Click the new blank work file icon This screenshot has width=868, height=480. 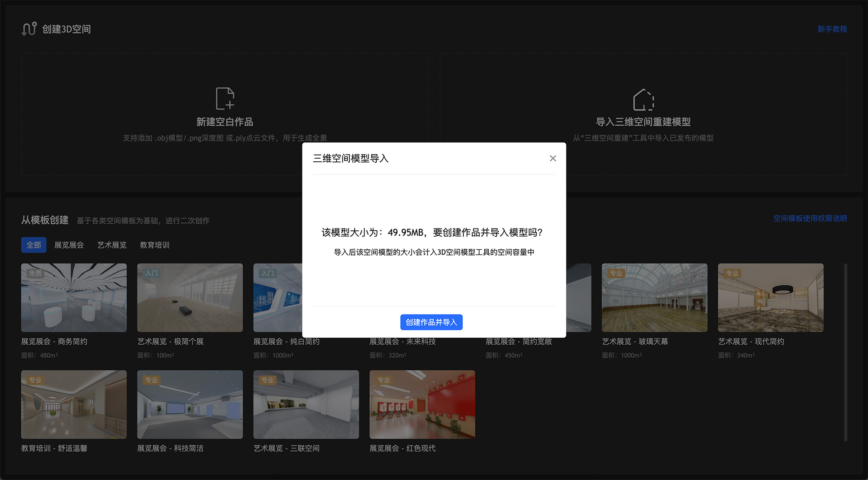tap(225, 98)
